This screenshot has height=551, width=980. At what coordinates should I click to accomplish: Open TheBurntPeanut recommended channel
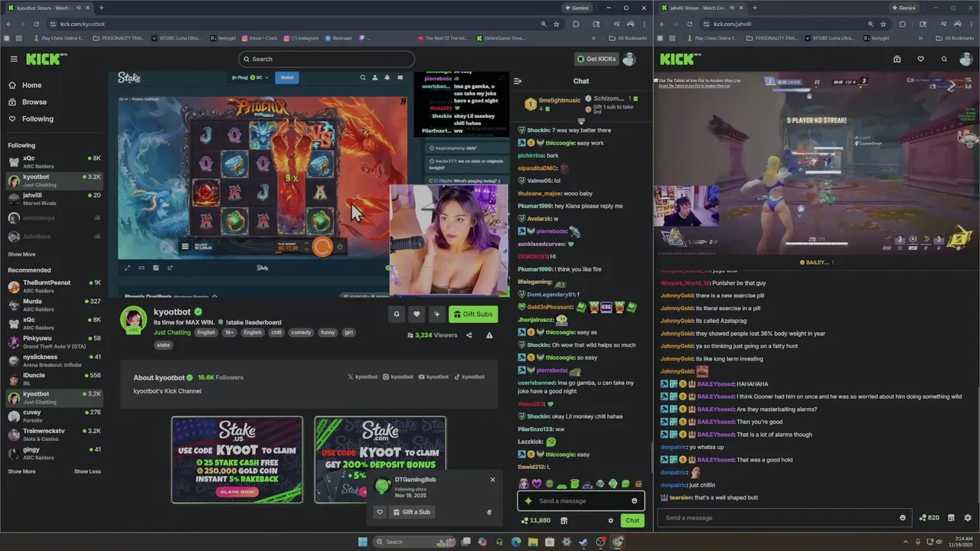coord(54,285)
